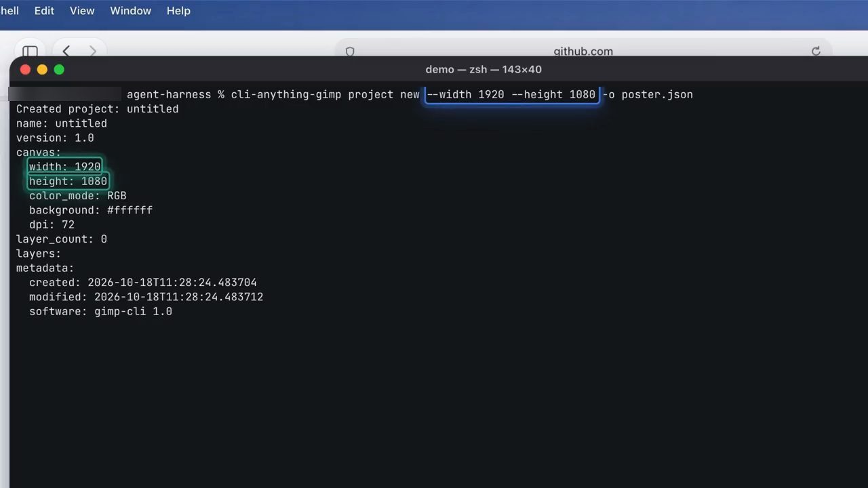Click the 'canvas:' line
Screen dimensions: 868x488
[39, 152]
